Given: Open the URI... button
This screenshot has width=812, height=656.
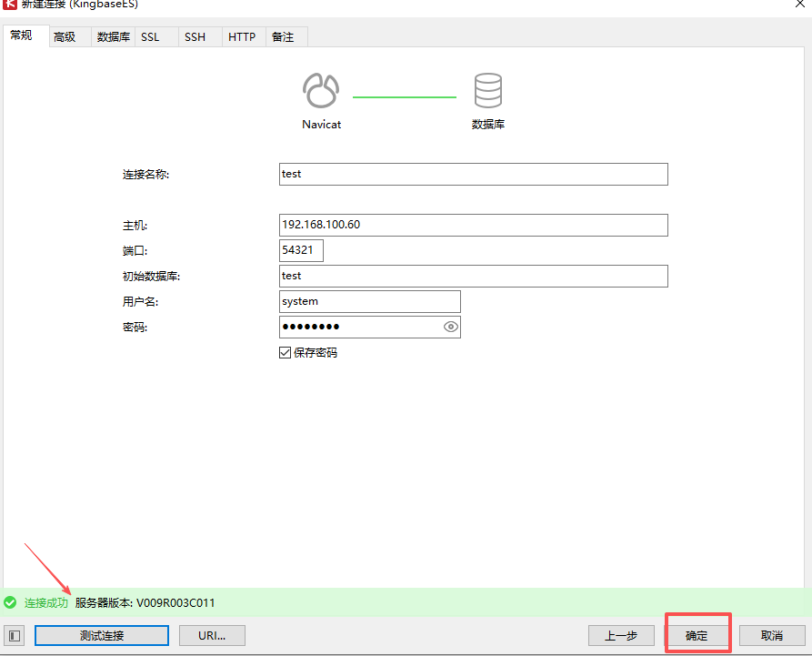Looking at the screenshot, I should coord(212,636).
